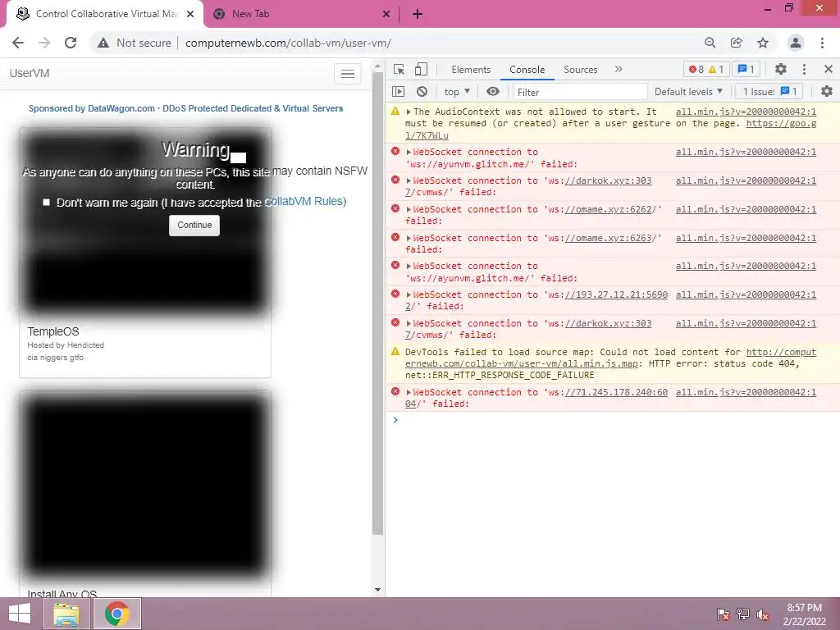Expand the 193.27.12.21 WebSocket error
Screen dimensions: 840x630
click(x=409, y=294)
